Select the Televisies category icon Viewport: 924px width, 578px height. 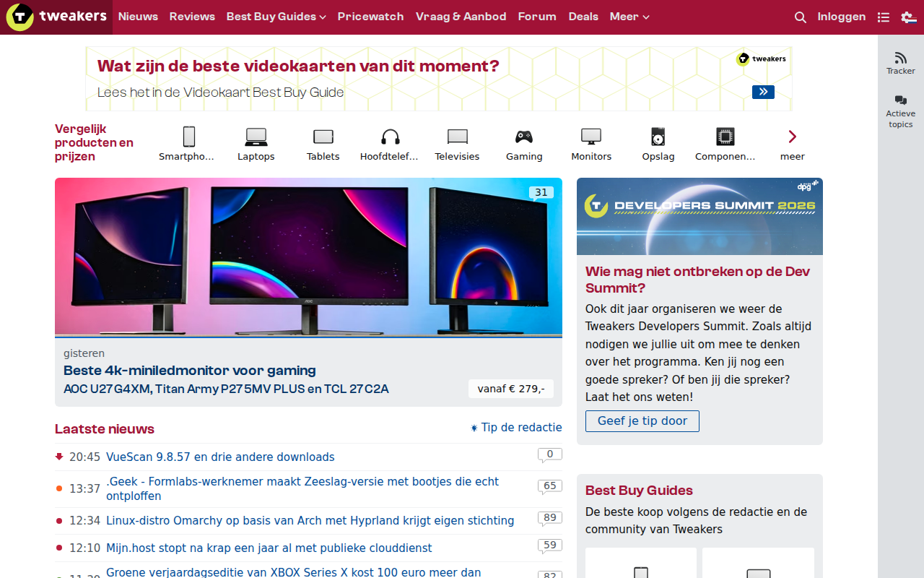[x=458, y=137]
